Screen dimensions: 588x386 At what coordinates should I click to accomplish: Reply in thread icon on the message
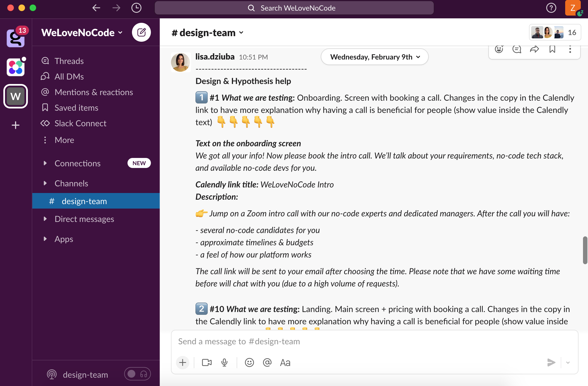(517, 50)
